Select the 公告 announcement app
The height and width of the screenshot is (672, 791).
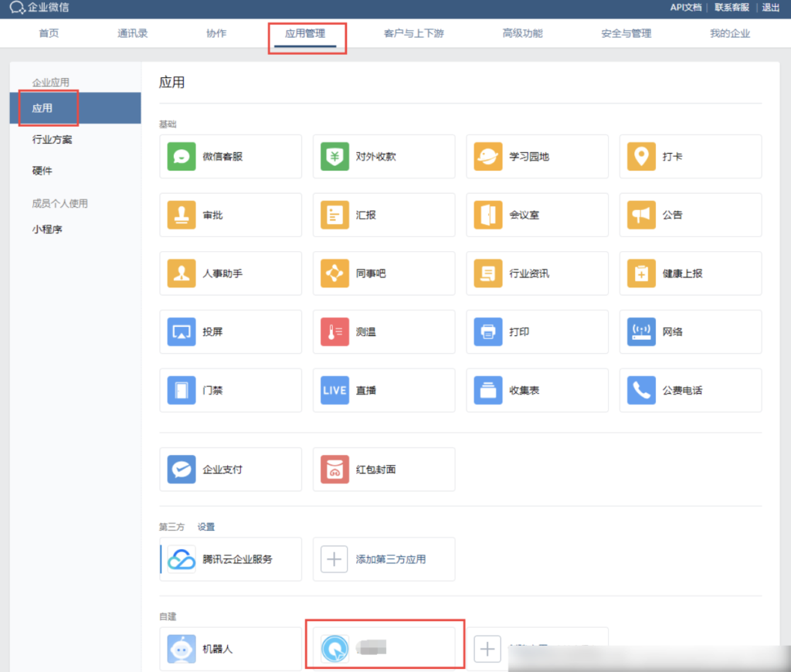690,215
